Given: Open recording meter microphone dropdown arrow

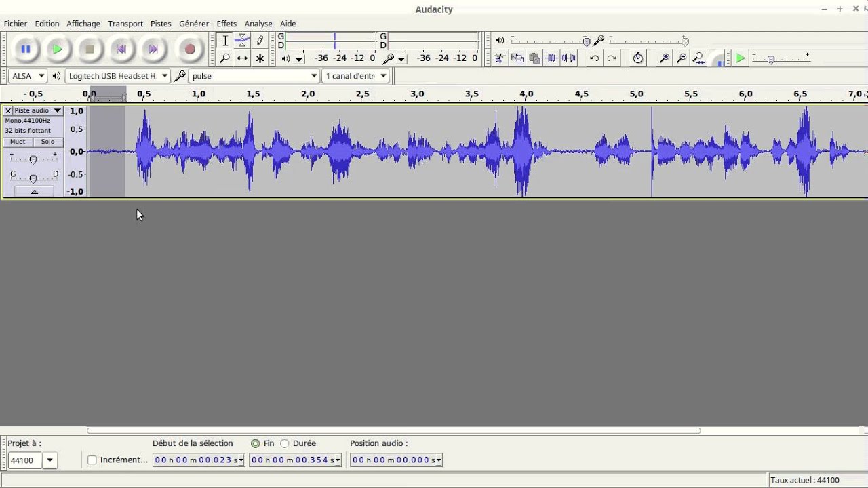Looking at the screenshot, I should pyautogui.click(x=401, y=59).
